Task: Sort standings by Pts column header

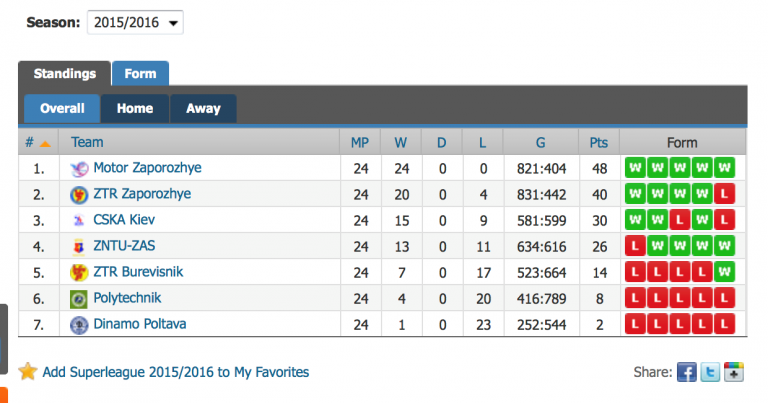Action: [x=599, y=143]
